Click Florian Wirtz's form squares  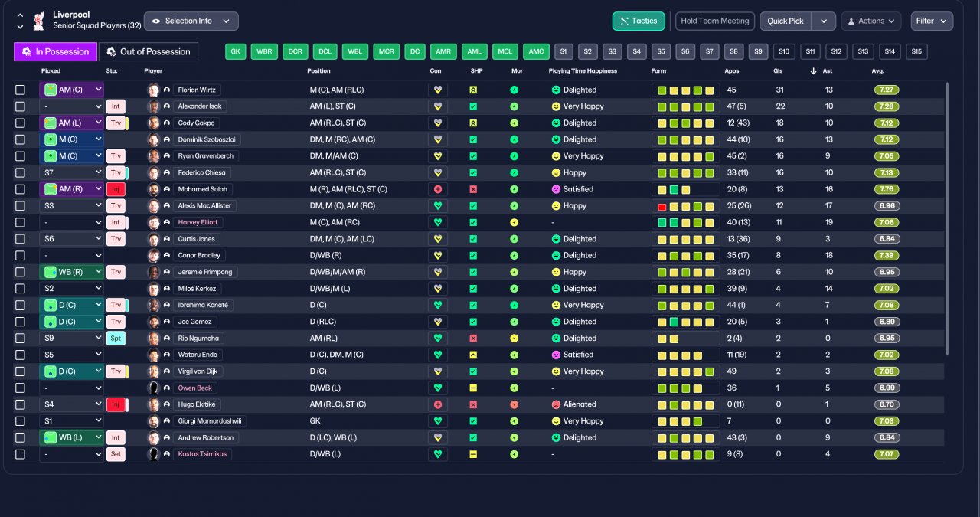686,90
